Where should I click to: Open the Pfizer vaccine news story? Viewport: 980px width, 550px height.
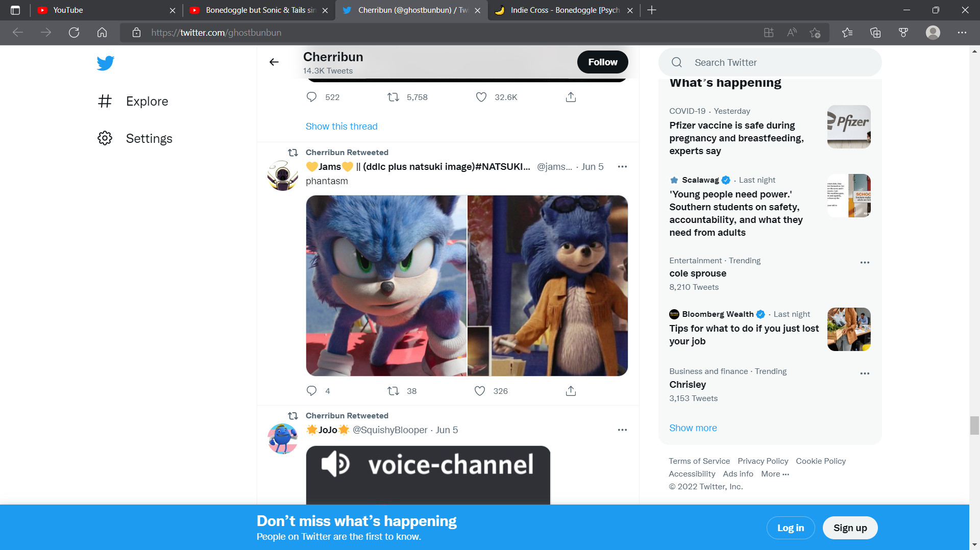[x=770, y=132]
